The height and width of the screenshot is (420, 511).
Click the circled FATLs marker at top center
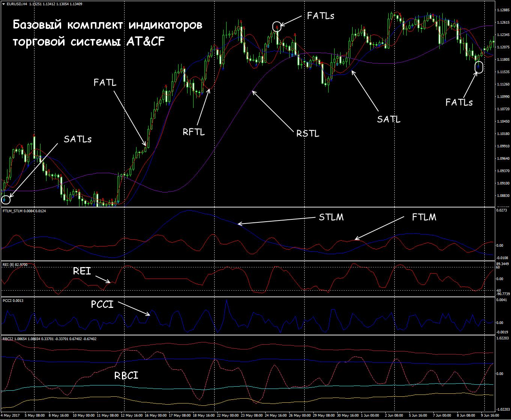pyautogui.click(x=277, y=26)
